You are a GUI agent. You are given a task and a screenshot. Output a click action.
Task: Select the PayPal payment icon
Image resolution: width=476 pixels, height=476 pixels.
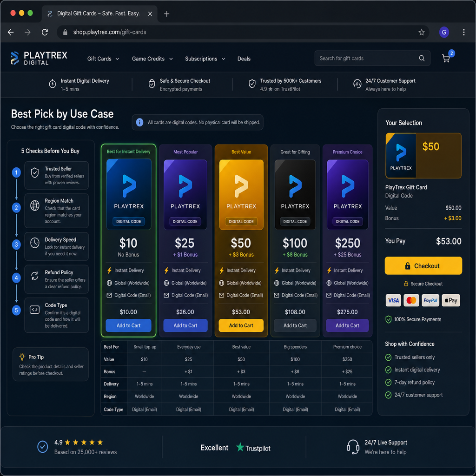pyautogui.click(x=430, y=300)
